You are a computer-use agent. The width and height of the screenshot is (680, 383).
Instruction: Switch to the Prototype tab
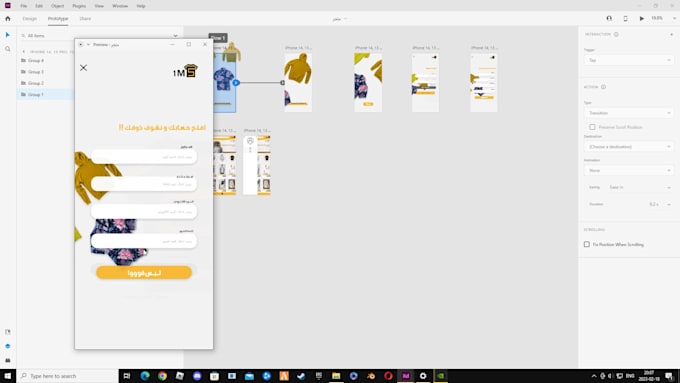[58, 19]
